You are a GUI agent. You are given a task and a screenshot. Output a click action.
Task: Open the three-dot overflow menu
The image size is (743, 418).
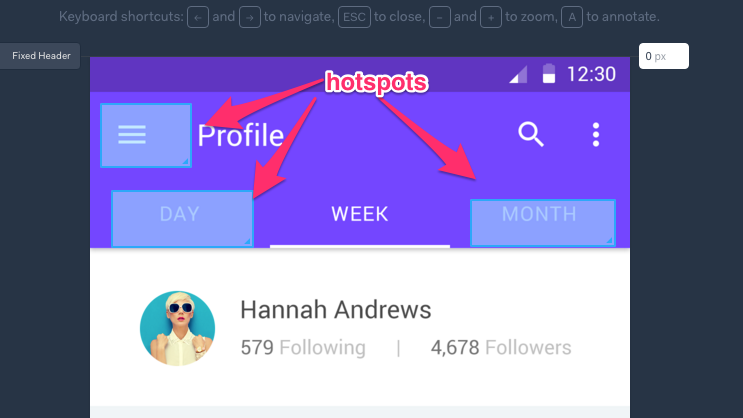coord(596,135)
